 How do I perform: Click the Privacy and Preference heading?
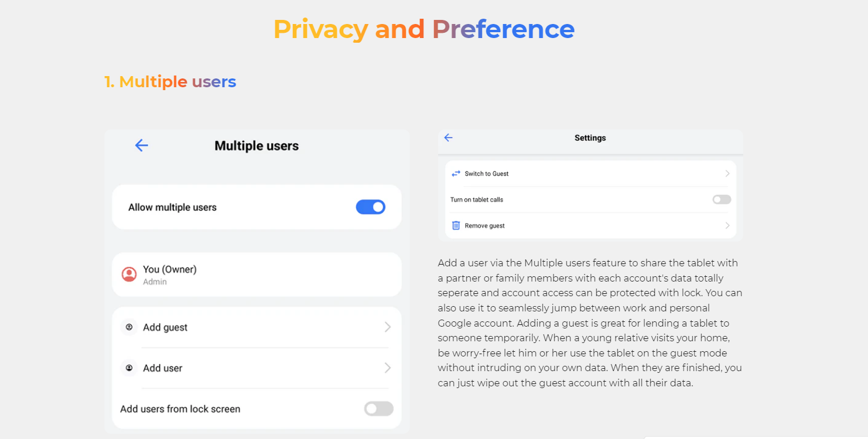[424, 29]
